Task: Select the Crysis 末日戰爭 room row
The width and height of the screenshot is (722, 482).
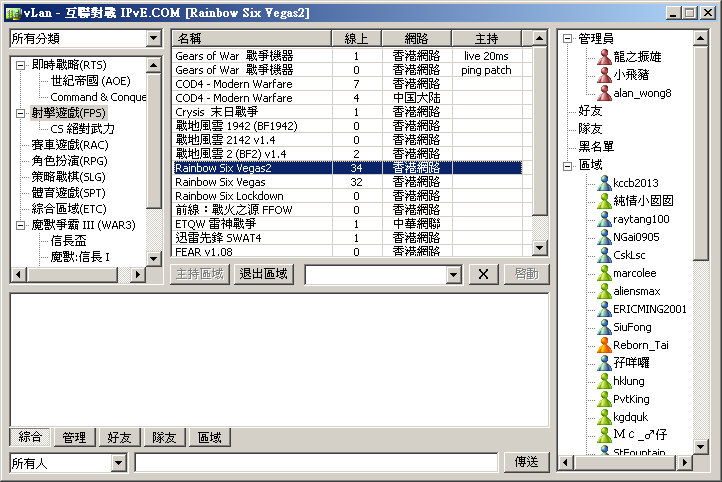Action: click(x=347, y=112)
